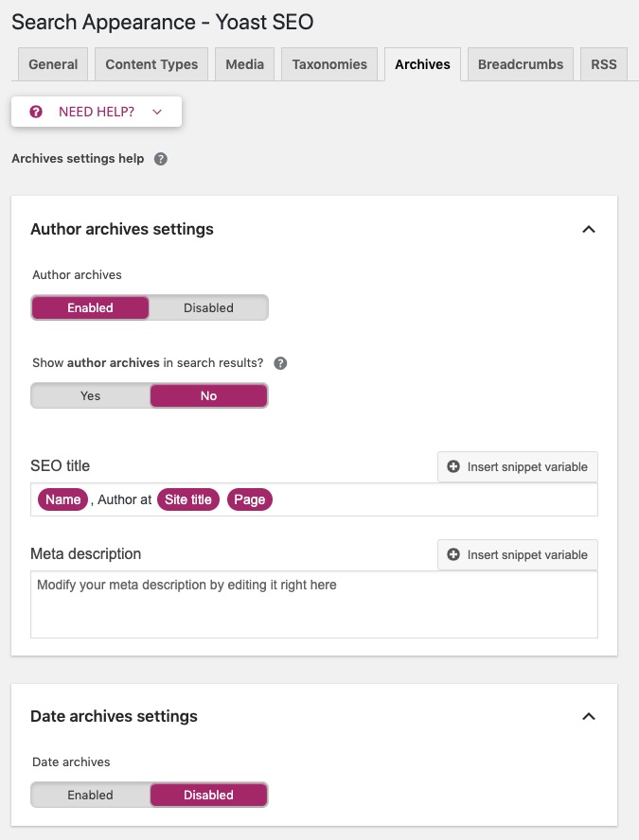Click help icon next to Archives settings help
The height and width of the screenshot is (840, 639).
click(161, 159)
